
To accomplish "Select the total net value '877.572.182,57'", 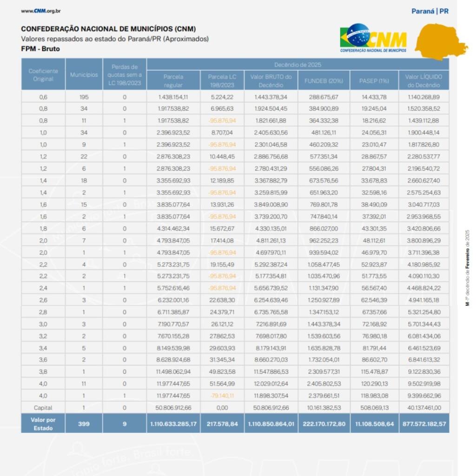I will click(424, 424).
